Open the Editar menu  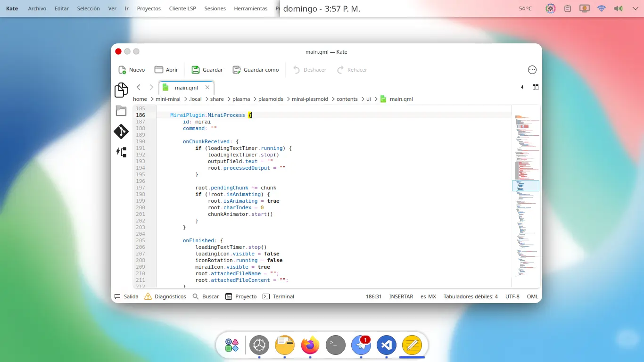point(62,8)
